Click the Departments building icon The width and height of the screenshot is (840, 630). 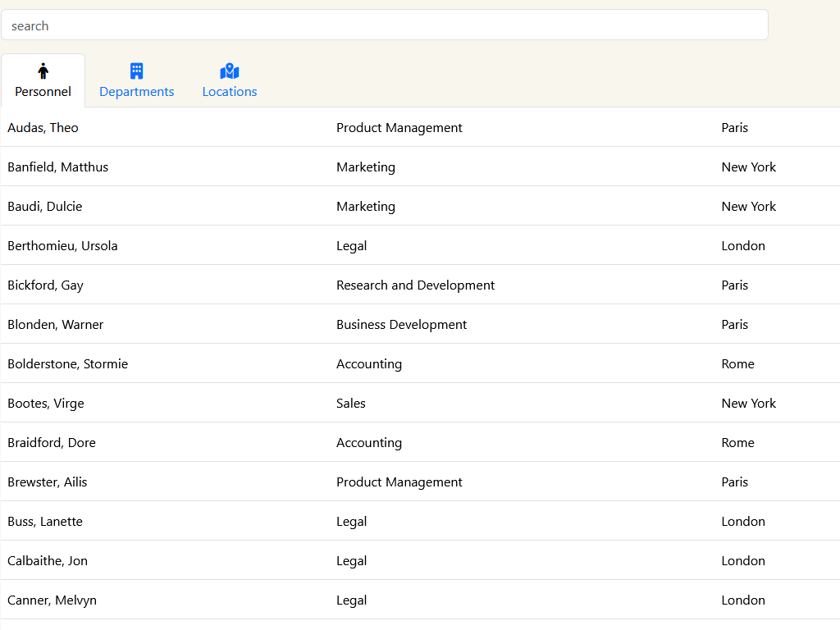tap(137, 71)
